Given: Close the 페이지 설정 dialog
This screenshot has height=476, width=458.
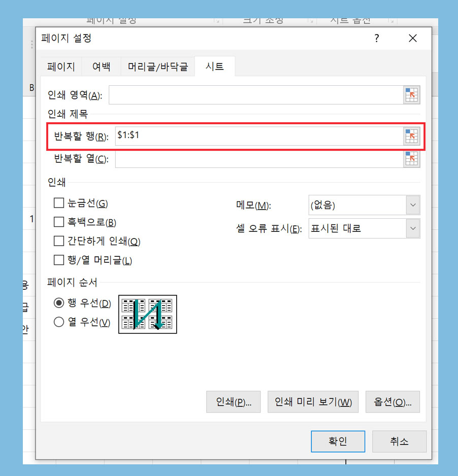Looking at the screenshot, I should (x=412, y=38).
